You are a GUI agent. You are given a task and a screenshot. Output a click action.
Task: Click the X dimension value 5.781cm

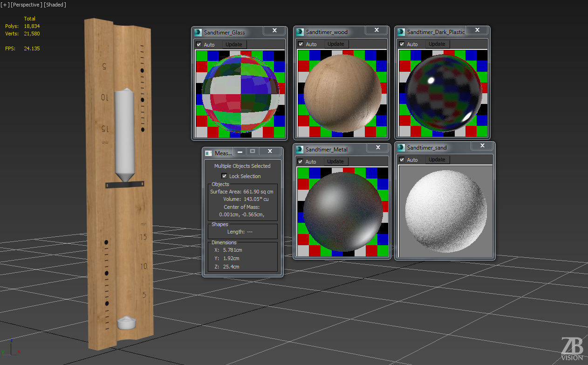pyautogui.click(x=232, y=250)
